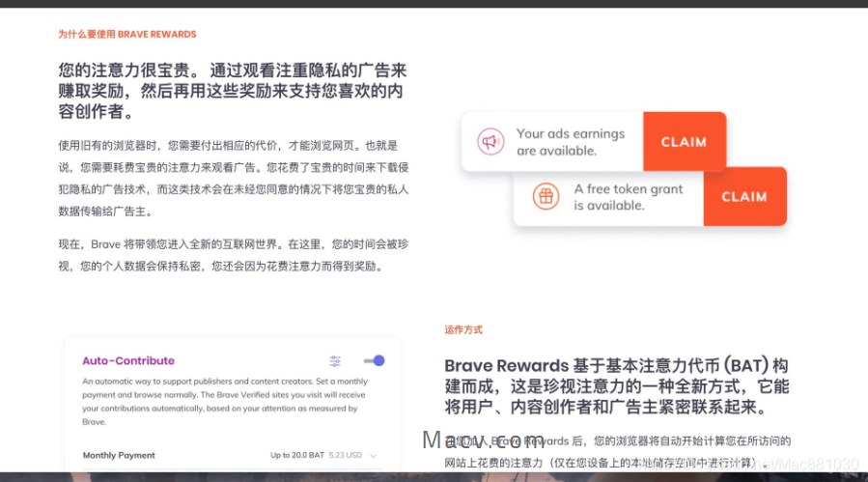This screenshot has height=482, width=868.
Task: Expand the Monthly Payment amount dropdown
Action: click(x=373, y=455)
